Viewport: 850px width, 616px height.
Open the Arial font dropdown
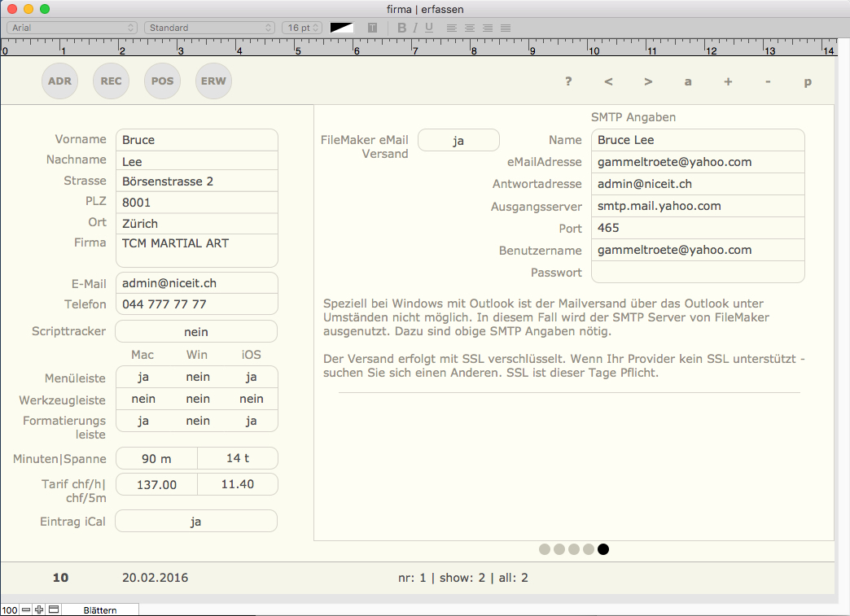click(72, 28)
